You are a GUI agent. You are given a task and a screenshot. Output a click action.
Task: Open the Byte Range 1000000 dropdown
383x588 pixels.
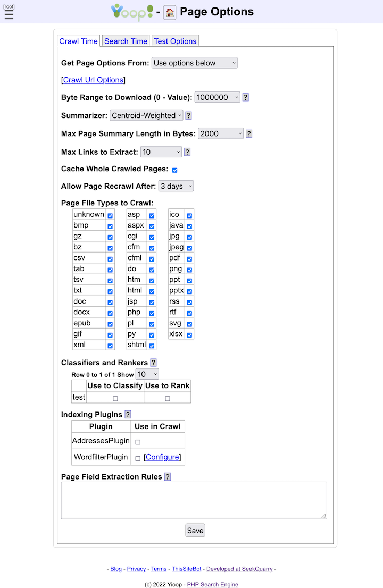click(x=217, y=97)
